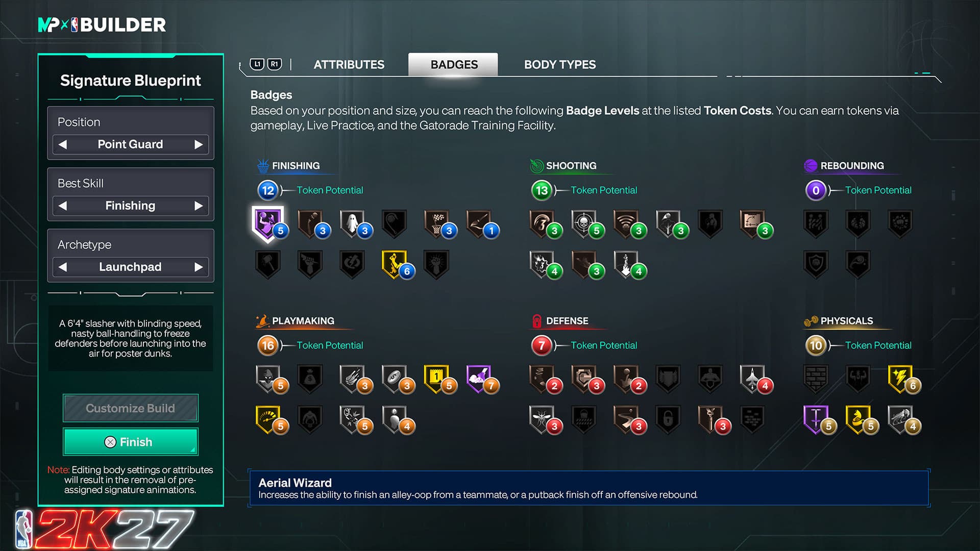
Task: Open the Body Types tab
Action: pos(560,65)
